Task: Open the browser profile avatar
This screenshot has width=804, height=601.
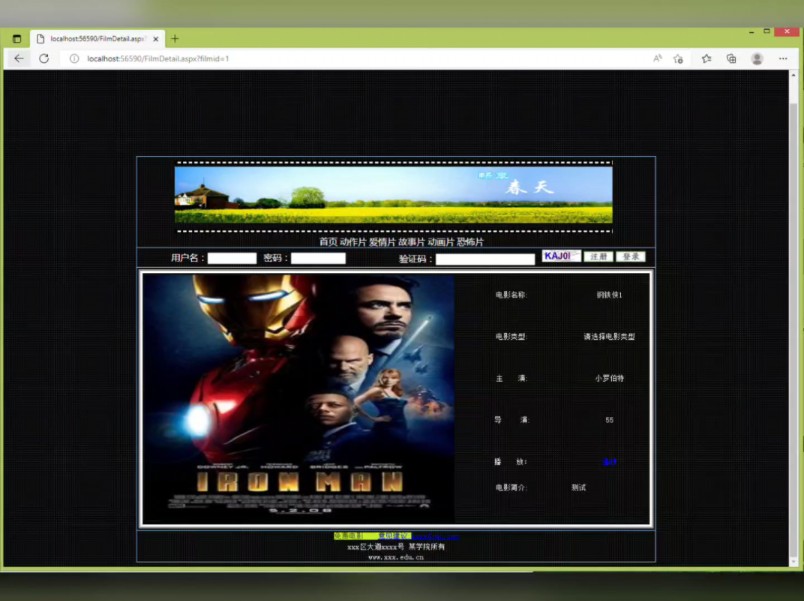Action: pyautogui.click(x=757, y=58)
